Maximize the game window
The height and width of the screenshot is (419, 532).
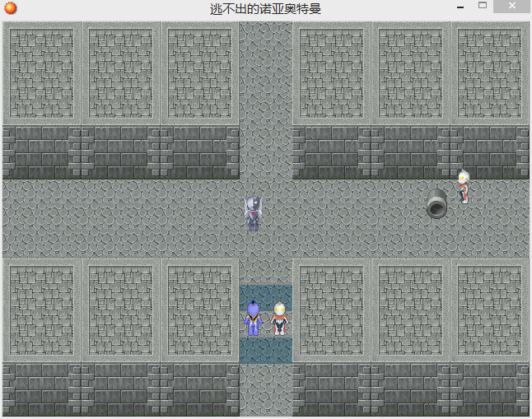coord(483,6)
